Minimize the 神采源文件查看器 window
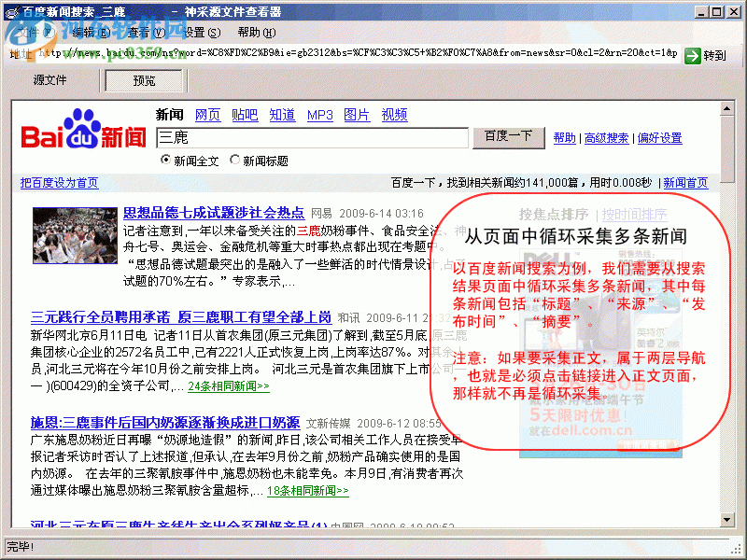The image size is (747, 560). tap(701, 12)
